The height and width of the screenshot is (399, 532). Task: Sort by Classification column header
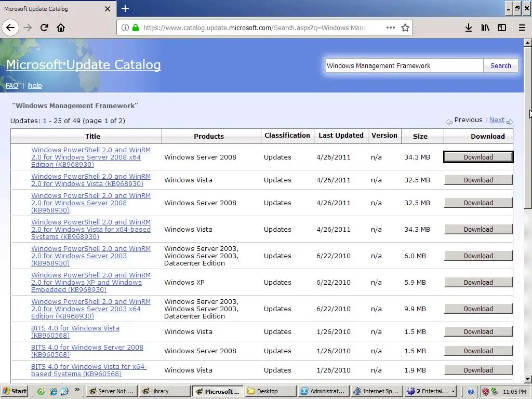287,136
